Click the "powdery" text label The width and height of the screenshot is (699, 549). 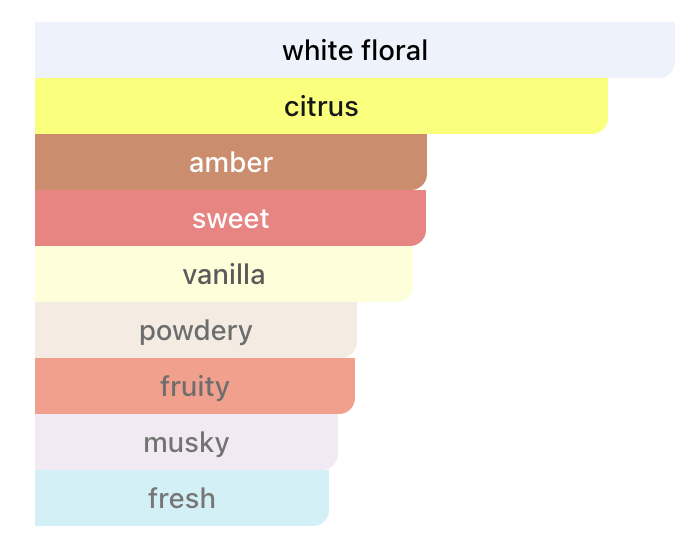(196, 330)
